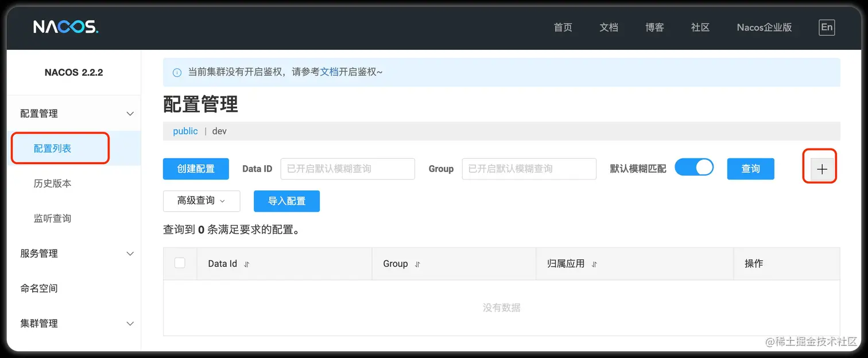Click the 没有数据 empty table message
The image size is (868, 358).
coord(501,308)
